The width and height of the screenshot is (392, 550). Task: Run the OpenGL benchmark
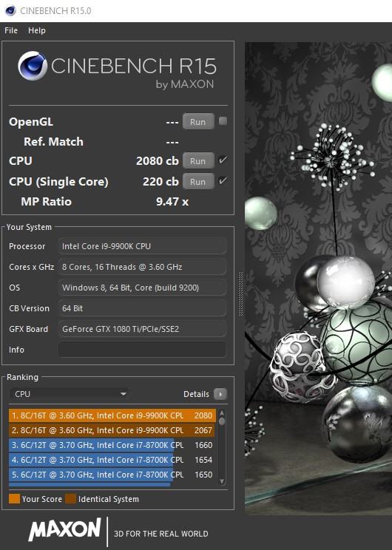coord(198,121)
